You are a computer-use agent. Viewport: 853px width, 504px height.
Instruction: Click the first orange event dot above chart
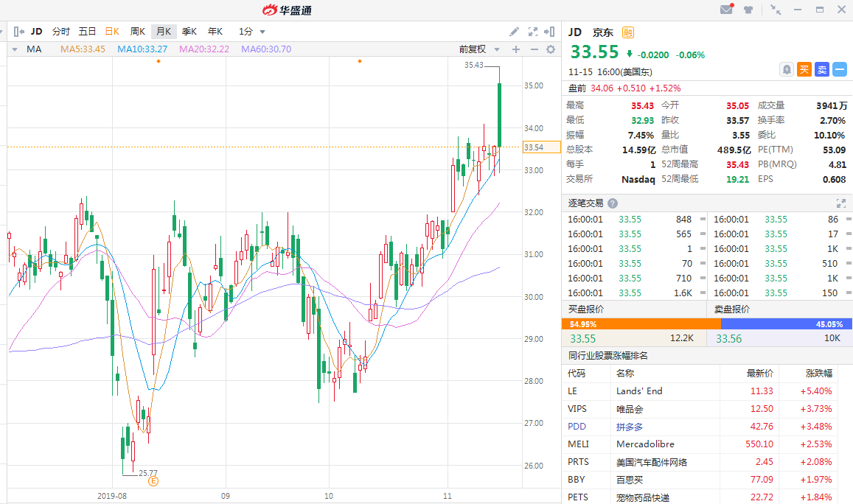(159, 61)
